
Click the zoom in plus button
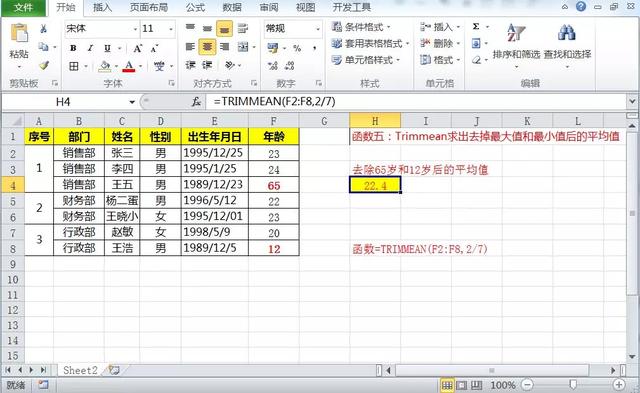[x=619, y=385]
